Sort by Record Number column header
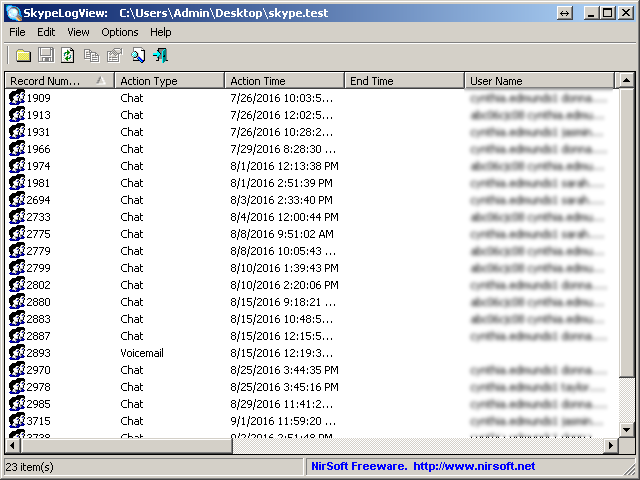Image resolution: width=640 pixels, height=480 pixels. coord(60,81)
